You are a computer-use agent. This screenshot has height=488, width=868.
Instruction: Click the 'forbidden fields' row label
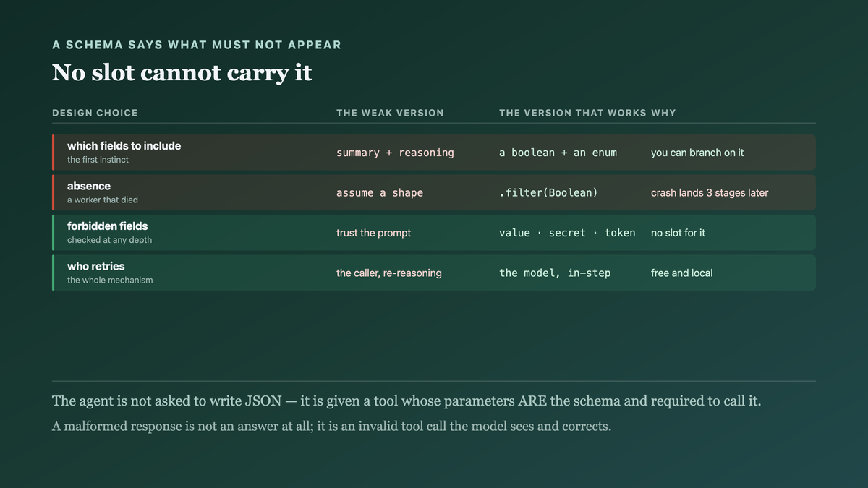pyautogui.click(x=108, y=226)
